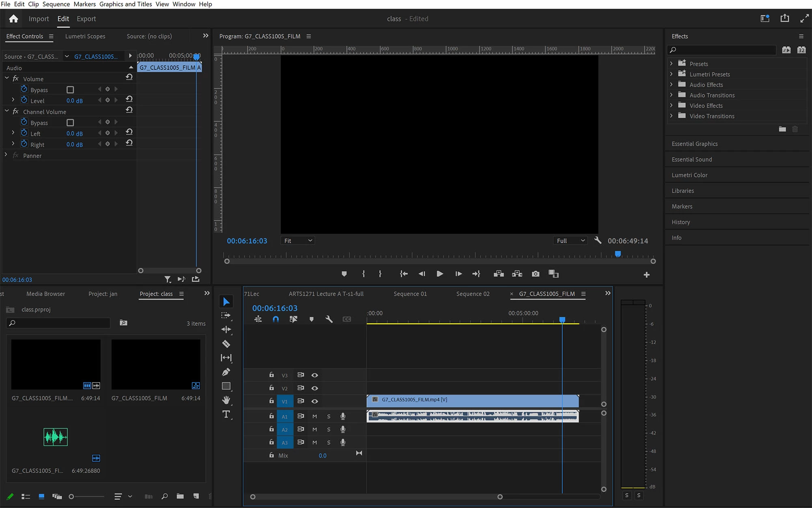Image resolution: width=812 pixels, height=508 pixels.
Task: Mute audio track A1
Action: [x=315, y=416]
